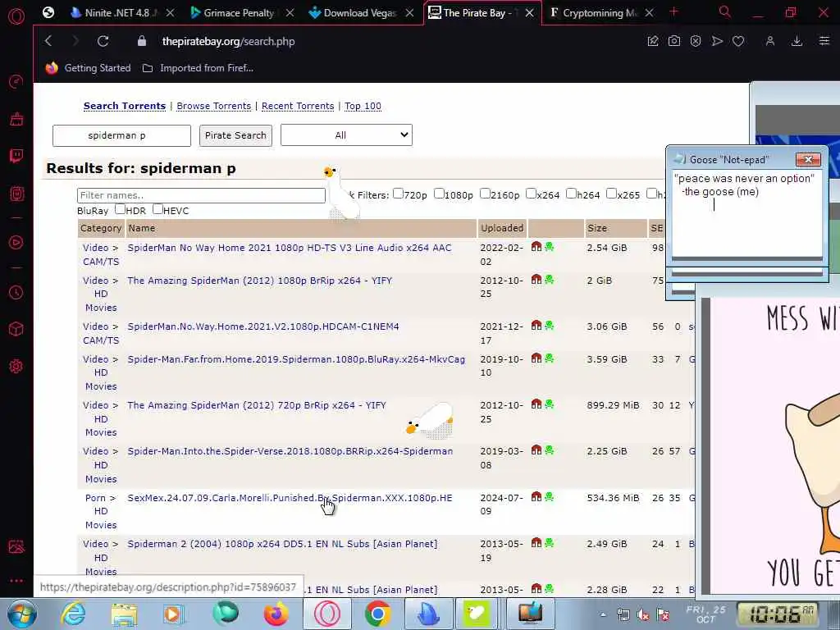The height and width of the screenshot is (630, 840).
Task: Click the address bar URL
Action: pyautogui.click(x=228, y=41)
